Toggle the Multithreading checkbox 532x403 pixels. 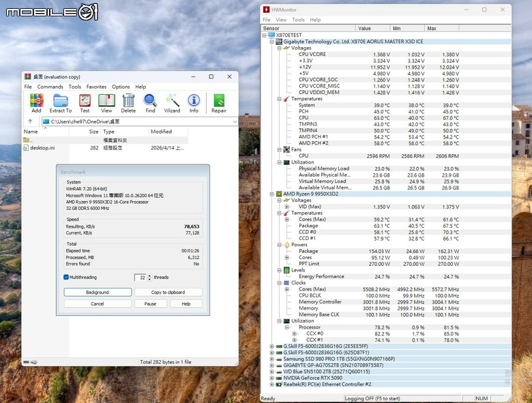[x=66, y=277]
